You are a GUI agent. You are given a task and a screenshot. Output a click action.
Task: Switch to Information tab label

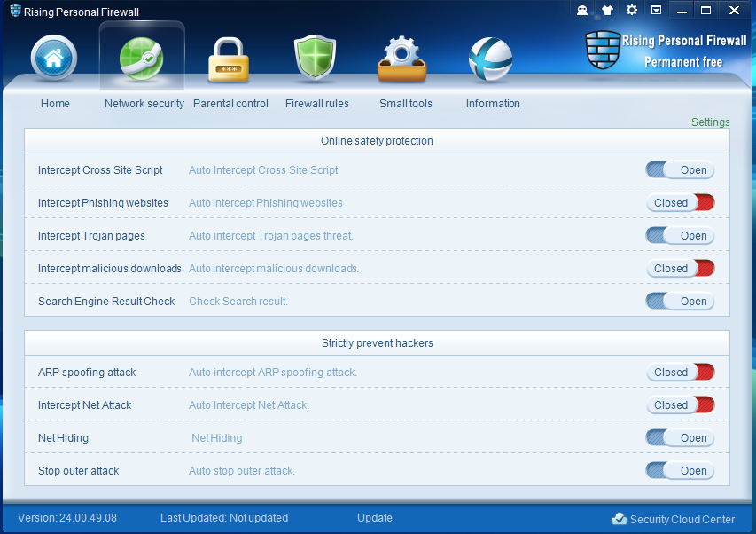tap(493, 103)
